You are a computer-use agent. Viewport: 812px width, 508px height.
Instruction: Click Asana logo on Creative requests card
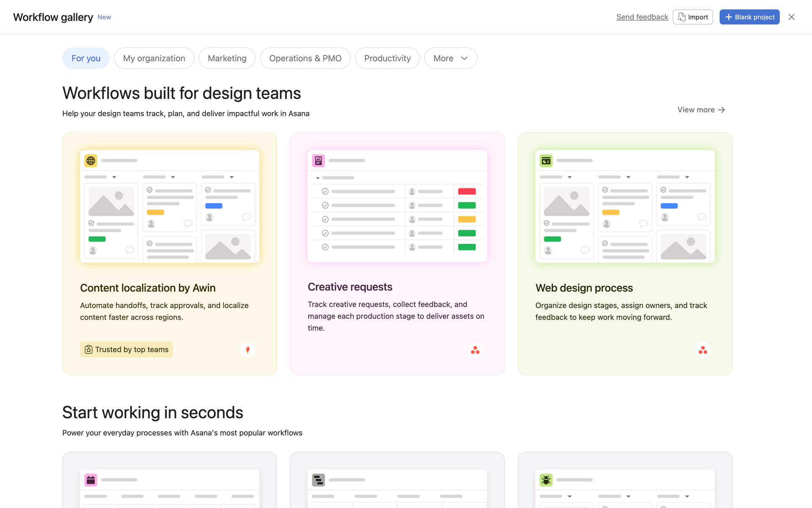(x=475, y=350)
